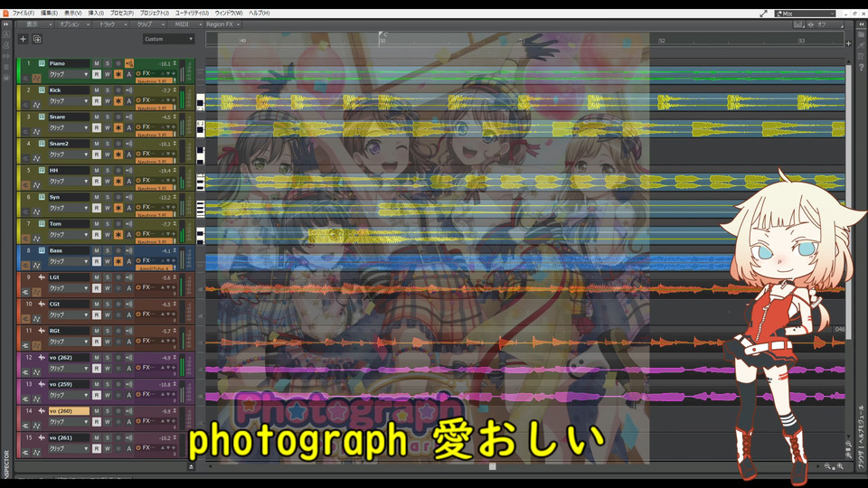Open the オプション track view menu
Screen dimensions: 868x488
click(73, 24)
